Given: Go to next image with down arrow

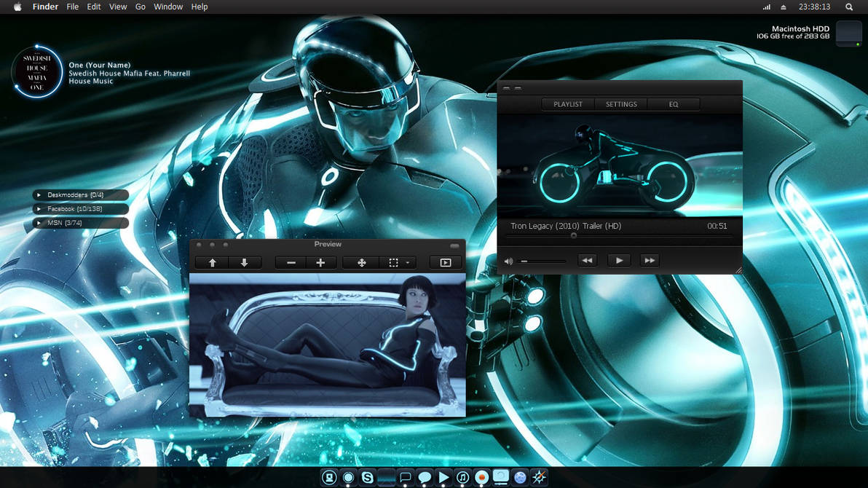Looking at the screenshot, I should (x=244, y=262).
